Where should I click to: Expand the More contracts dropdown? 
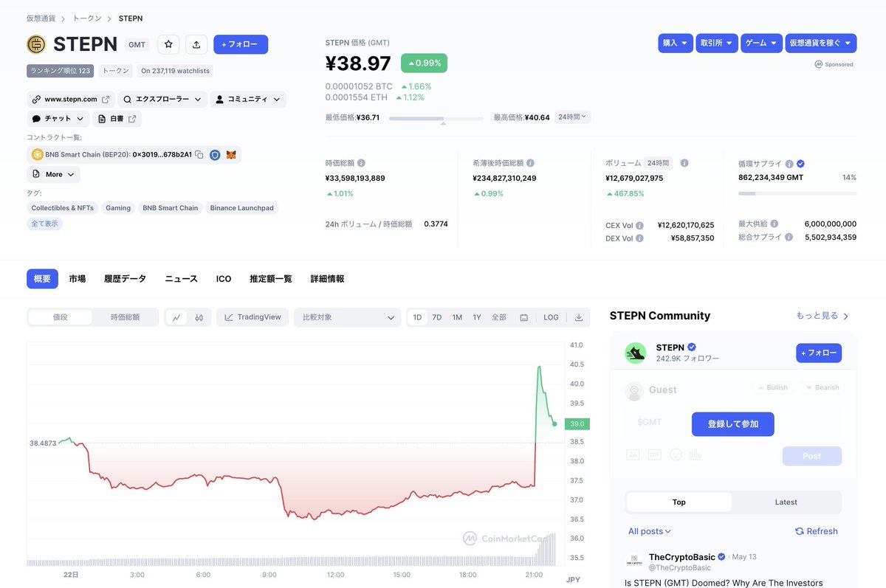point(54,174)
